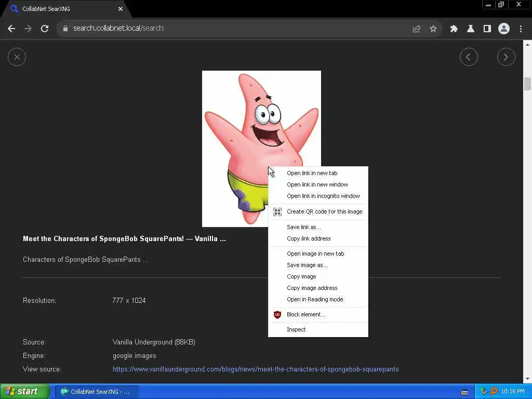Click Vanilla Underground (88KB) source text
This screenshot has height=399, width=532.
154,342
